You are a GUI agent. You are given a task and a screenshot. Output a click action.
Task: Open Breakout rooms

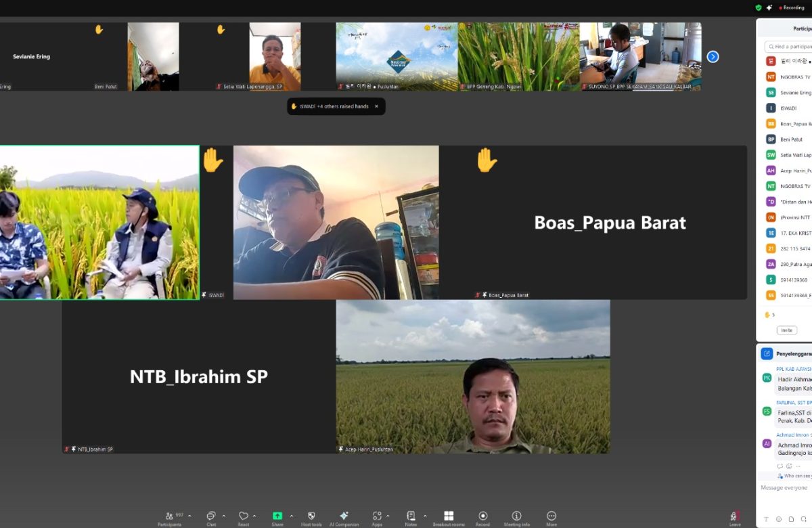pyautogui.click(x=449, y=516)
